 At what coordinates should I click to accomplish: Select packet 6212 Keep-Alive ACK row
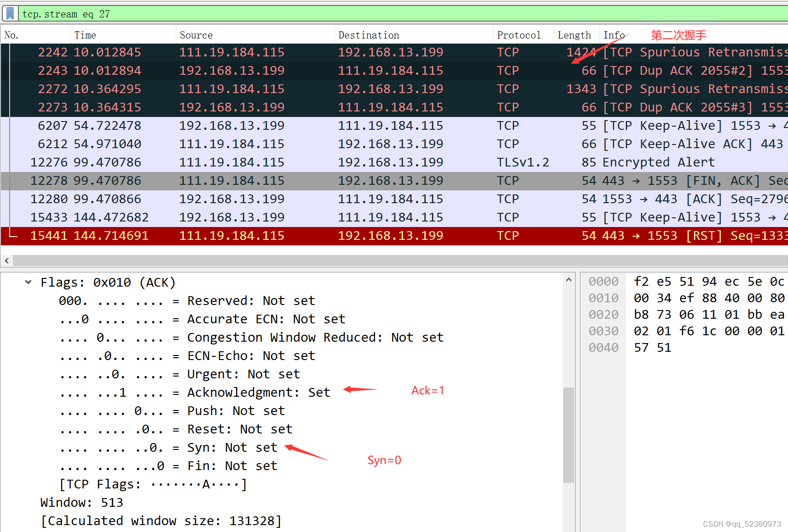(x=394, y=144)
